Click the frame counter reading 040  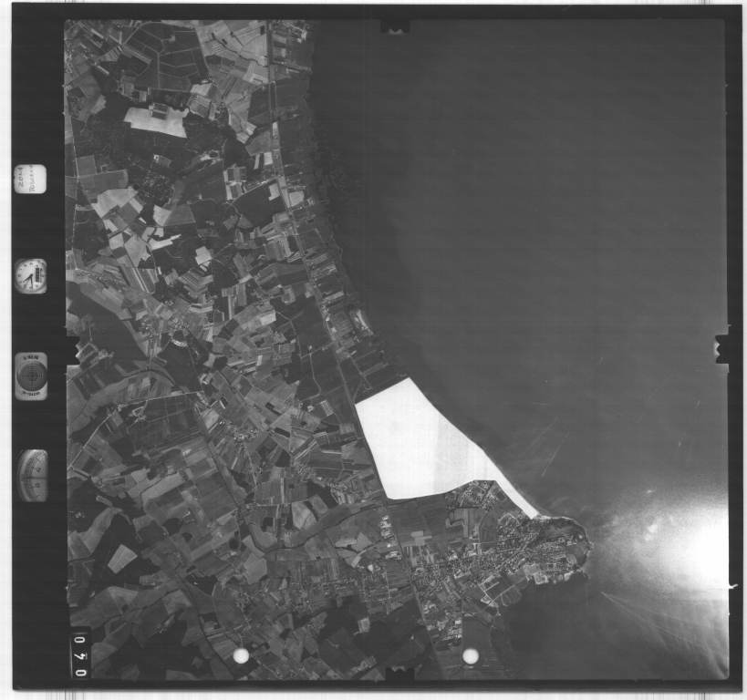tap(80, 654)
